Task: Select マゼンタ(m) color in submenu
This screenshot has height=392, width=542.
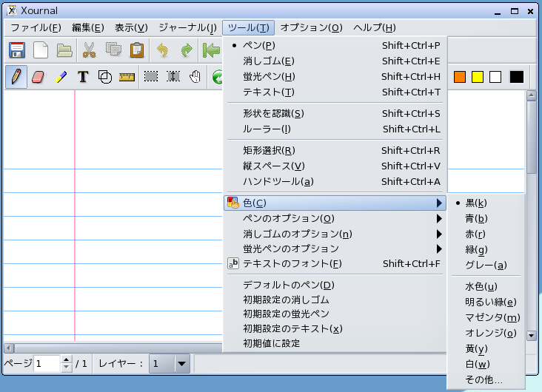Action: click(486, 318)
